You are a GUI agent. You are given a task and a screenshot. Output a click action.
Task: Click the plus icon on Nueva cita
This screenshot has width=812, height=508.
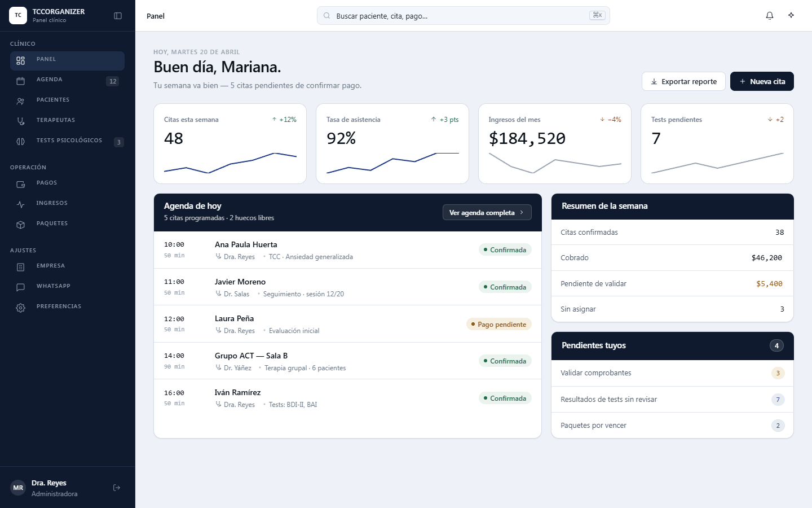click(x=743, y=82)
